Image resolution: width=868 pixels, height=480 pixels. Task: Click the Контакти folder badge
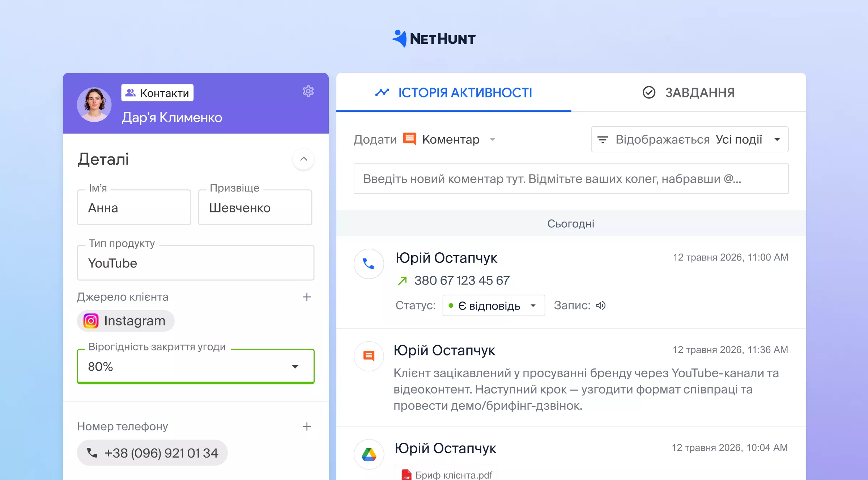click(x=157, y=93)
